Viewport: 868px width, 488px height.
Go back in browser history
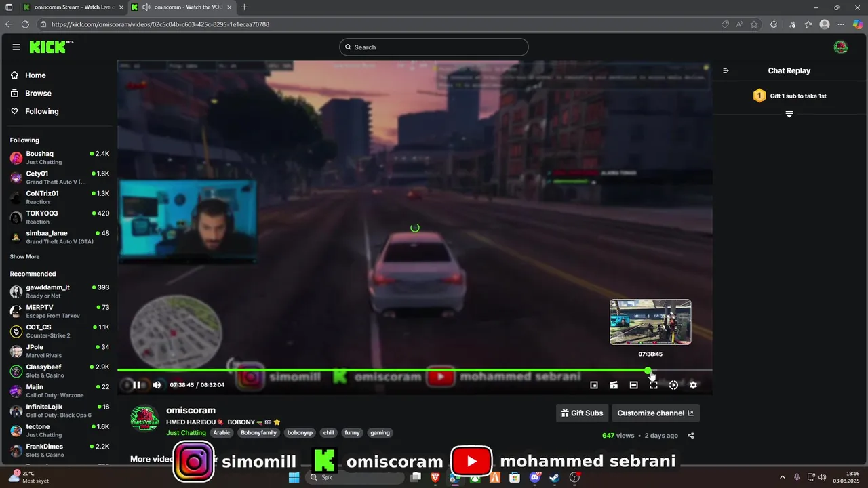click(9, 24)
